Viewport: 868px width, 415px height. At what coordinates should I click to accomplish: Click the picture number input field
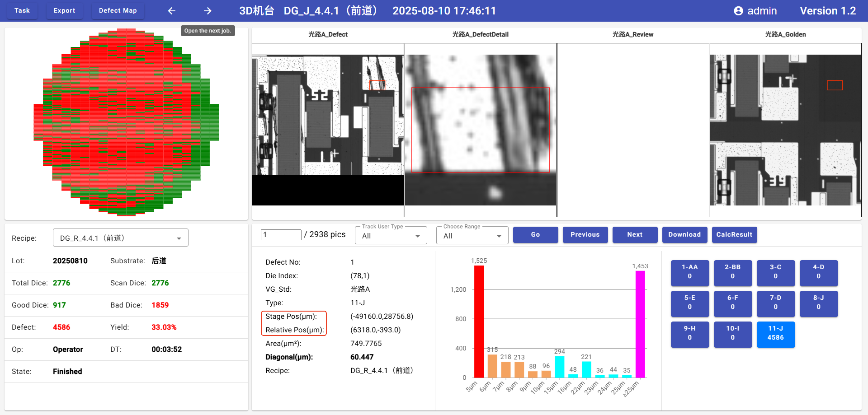281,235
